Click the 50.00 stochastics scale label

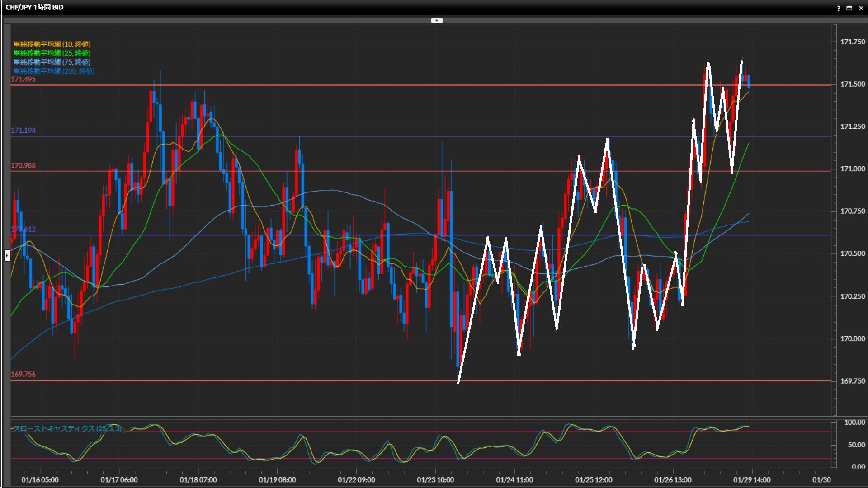856,445
